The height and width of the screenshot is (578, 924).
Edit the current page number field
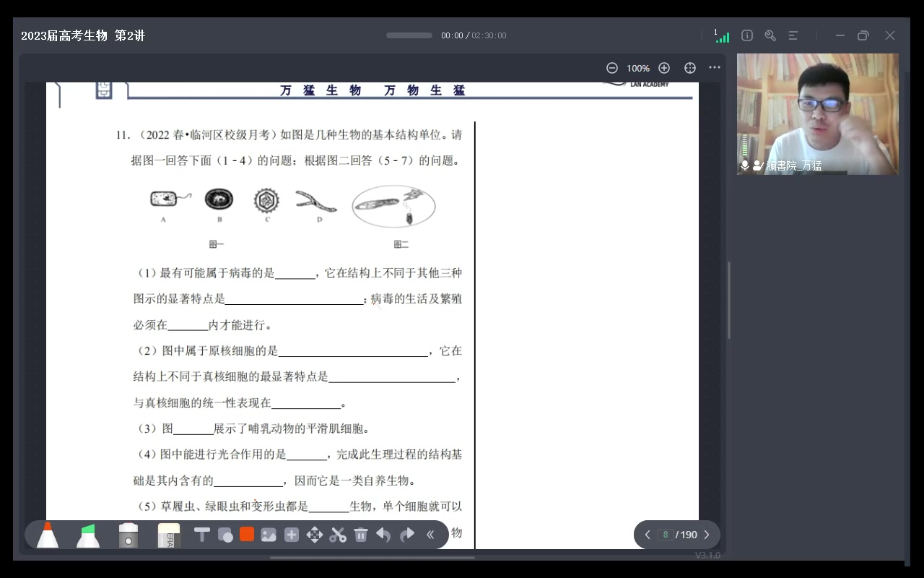pyautogui.click(x=665, y=535)
